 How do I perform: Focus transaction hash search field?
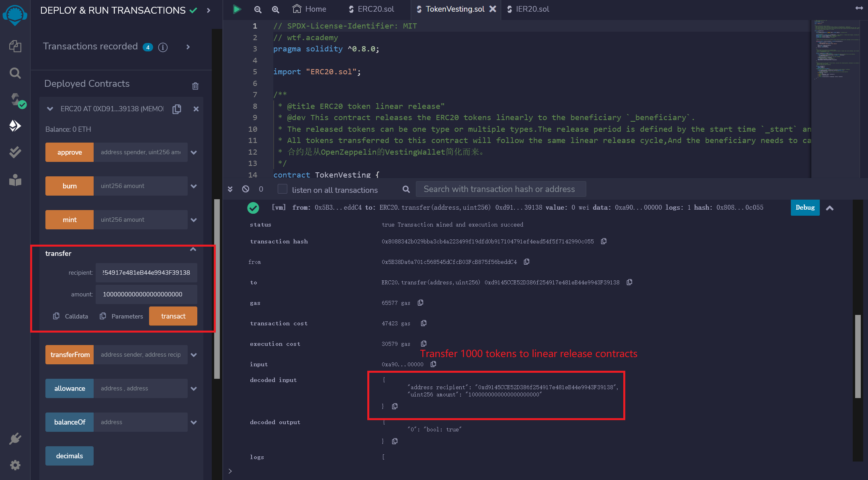click(501, 189)
